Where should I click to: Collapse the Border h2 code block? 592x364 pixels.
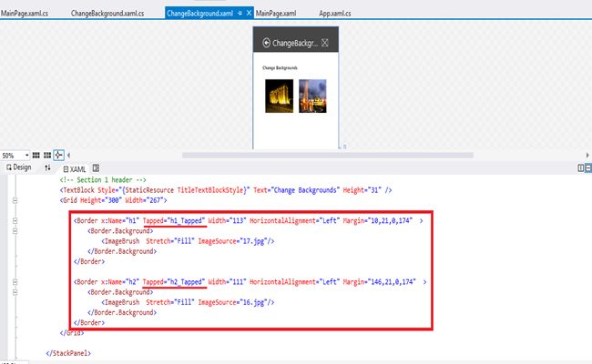tap(15, 282)
